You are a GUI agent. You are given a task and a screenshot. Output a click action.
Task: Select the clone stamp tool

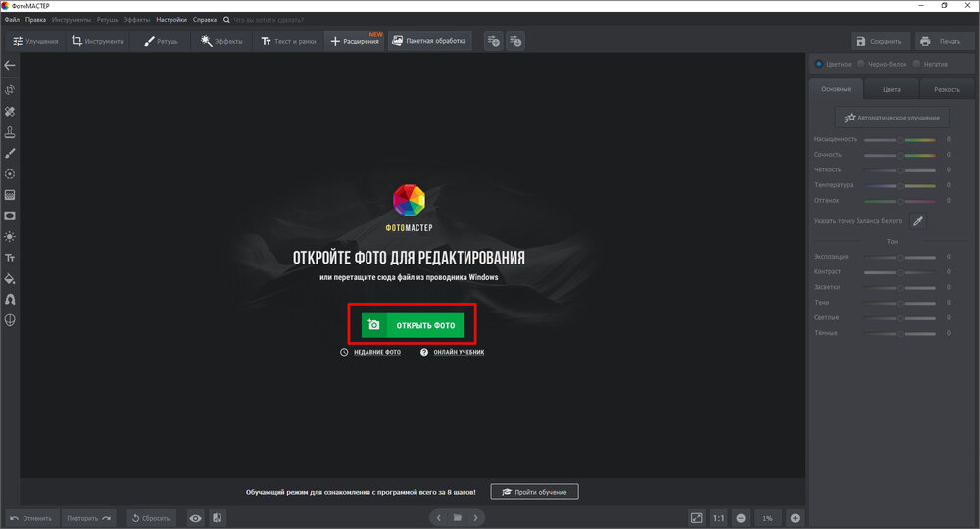point(10,132)
